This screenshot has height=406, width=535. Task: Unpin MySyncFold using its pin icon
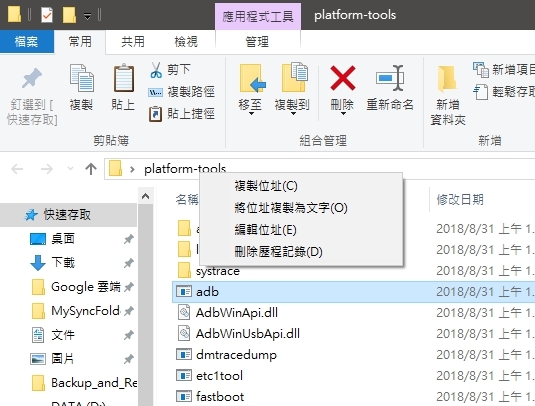point(129,311)
